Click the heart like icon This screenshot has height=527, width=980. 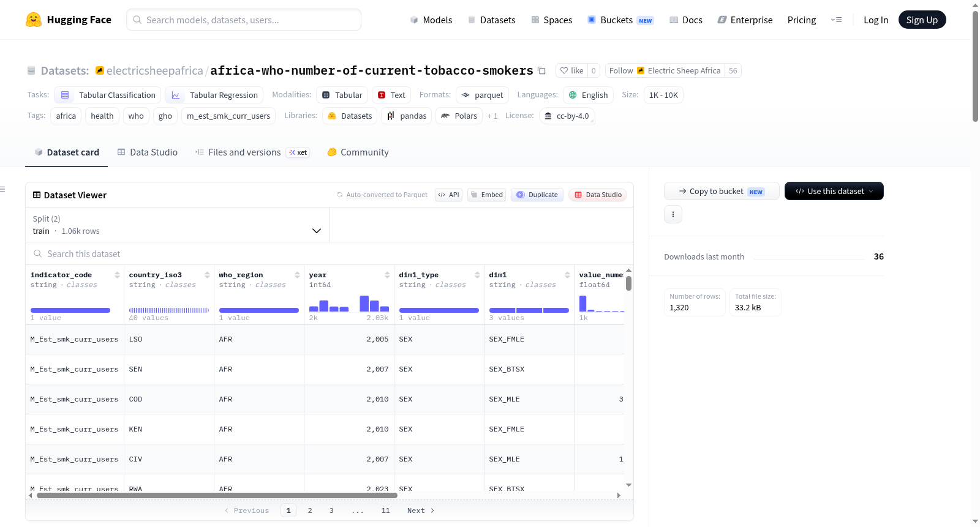(564, 70)
